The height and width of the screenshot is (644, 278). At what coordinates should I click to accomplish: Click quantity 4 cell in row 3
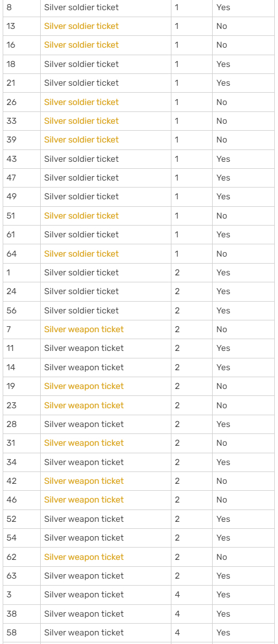tap(192, 595)
